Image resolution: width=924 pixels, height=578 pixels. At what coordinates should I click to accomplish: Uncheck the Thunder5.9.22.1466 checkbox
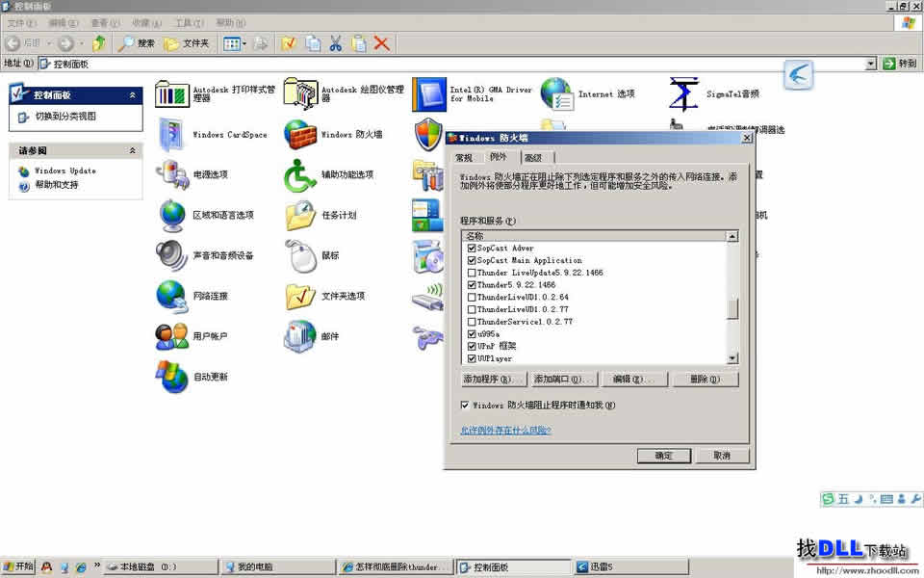tap(472, 285)
